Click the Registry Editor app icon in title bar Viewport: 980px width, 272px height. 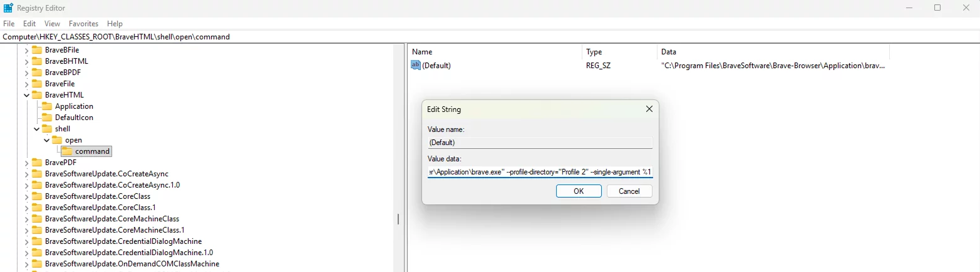(8, 8)
